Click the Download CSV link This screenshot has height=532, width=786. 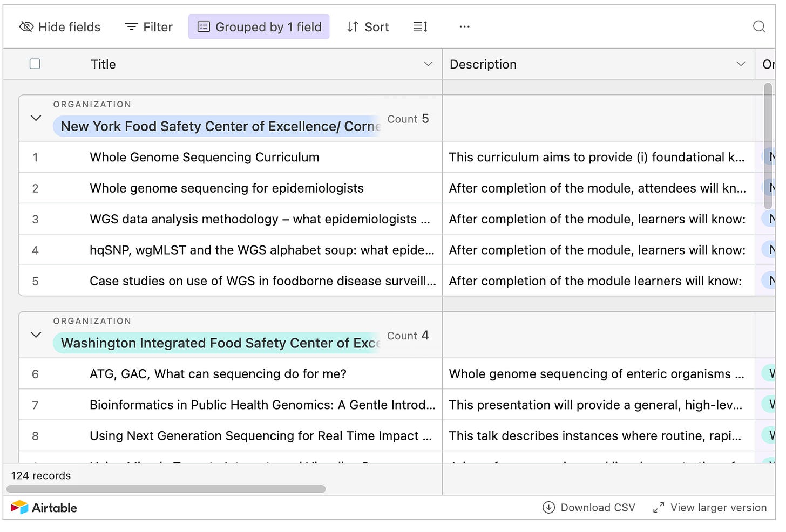click(589, 508)
